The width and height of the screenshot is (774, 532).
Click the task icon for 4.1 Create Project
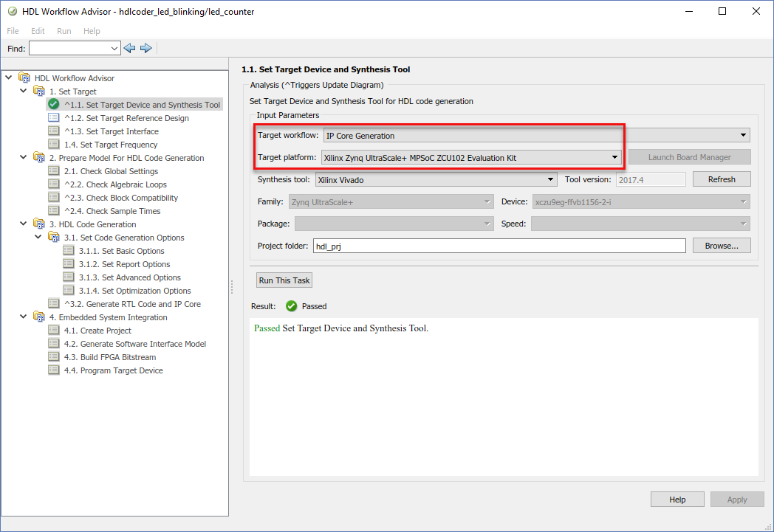coord(54,331)
